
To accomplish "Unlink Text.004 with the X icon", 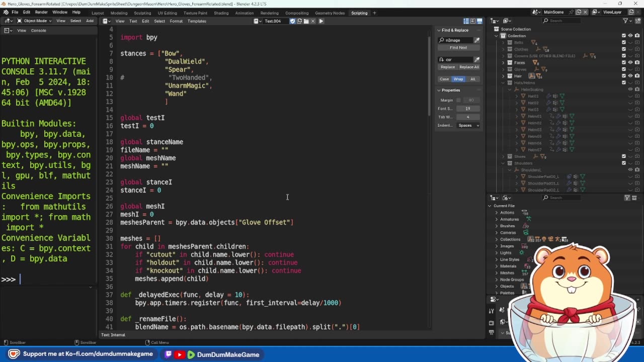I will click(313, 21).
